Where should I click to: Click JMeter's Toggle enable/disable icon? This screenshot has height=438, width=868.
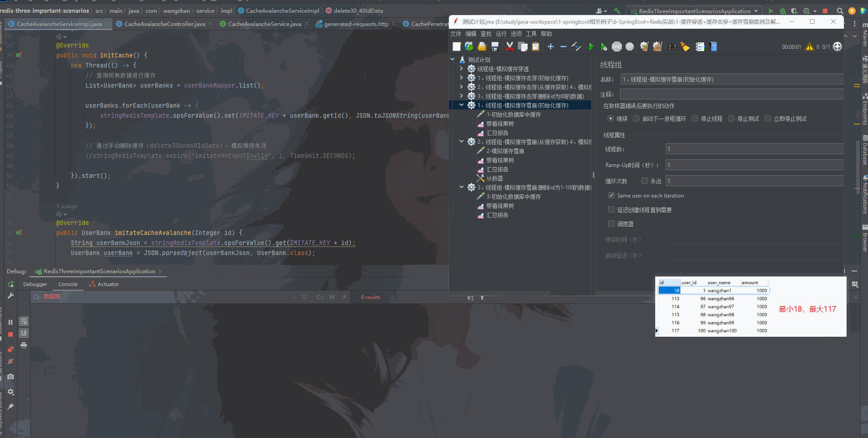[576, 47]
